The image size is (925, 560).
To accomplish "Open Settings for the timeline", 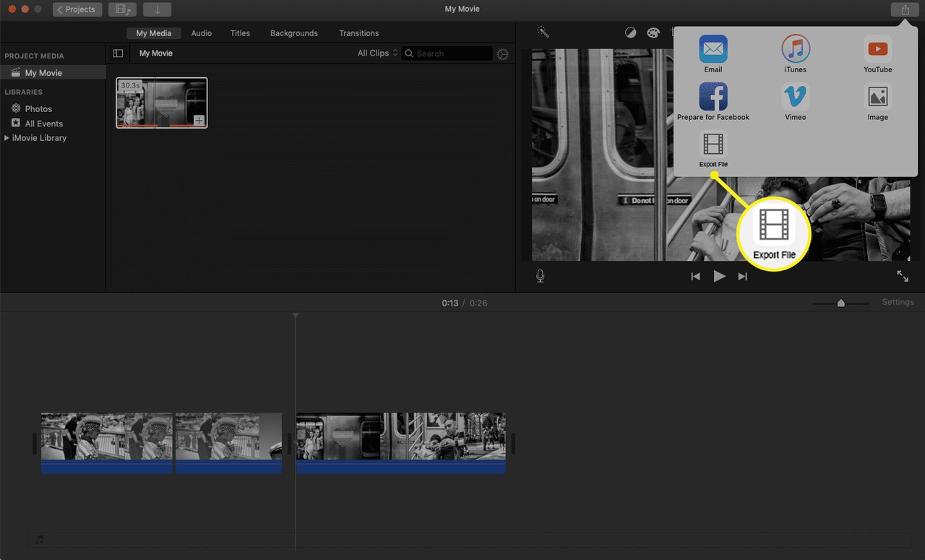I will tap(898, 301).
